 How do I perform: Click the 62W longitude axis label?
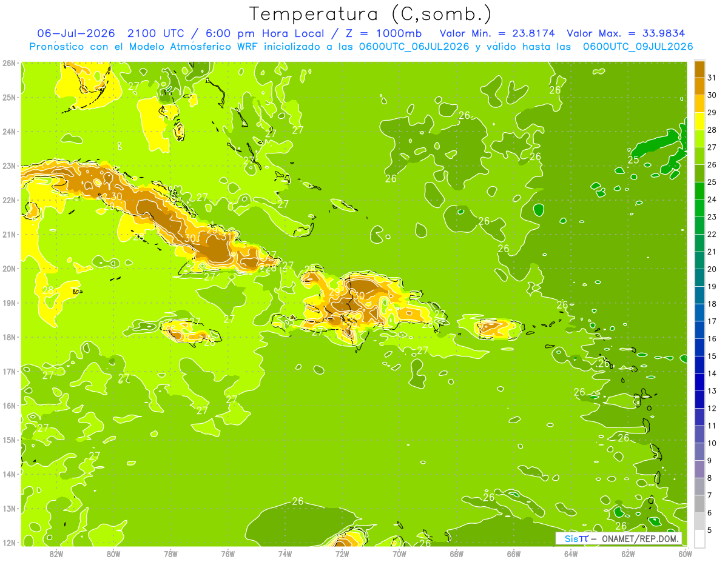pyautogui.click(x=628, y=554)
